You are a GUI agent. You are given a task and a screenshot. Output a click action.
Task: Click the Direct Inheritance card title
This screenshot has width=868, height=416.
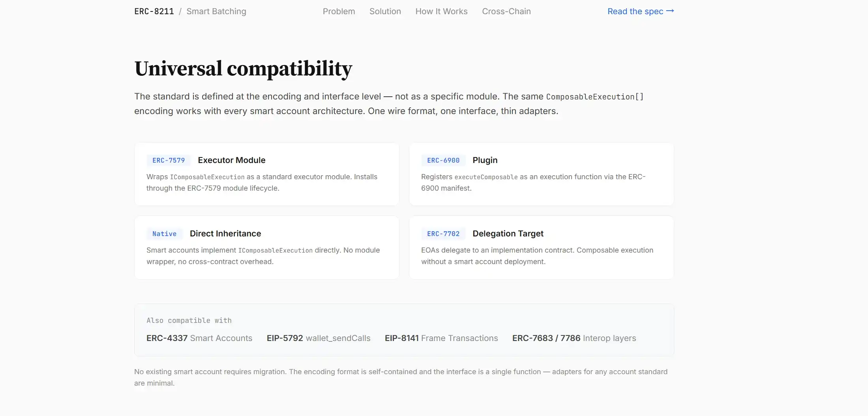(225, 234)
